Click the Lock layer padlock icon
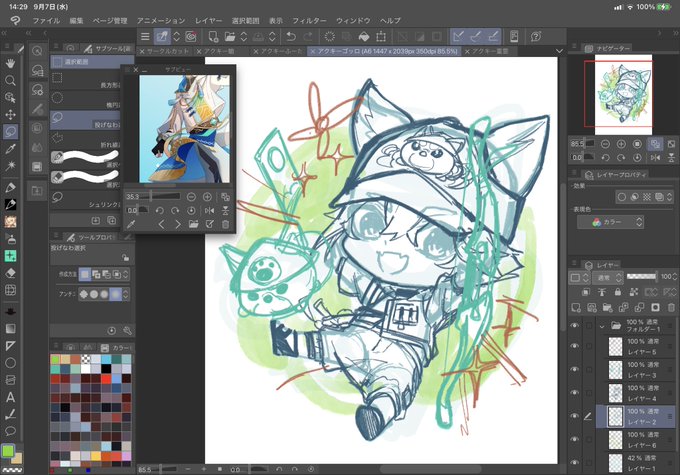680x475 pixels. 618,292
